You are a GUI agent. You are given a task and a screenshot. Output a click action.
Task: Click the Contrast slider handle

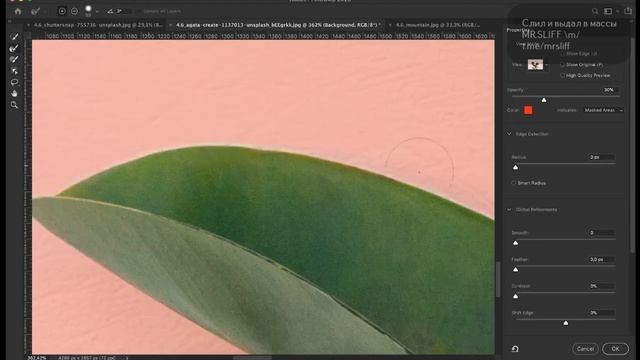click(516, 296)
